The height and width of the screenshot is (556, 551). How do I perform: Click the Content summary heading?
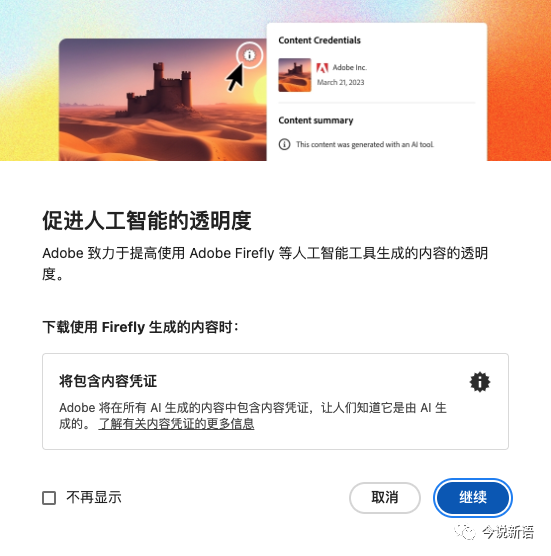[316, 120]
